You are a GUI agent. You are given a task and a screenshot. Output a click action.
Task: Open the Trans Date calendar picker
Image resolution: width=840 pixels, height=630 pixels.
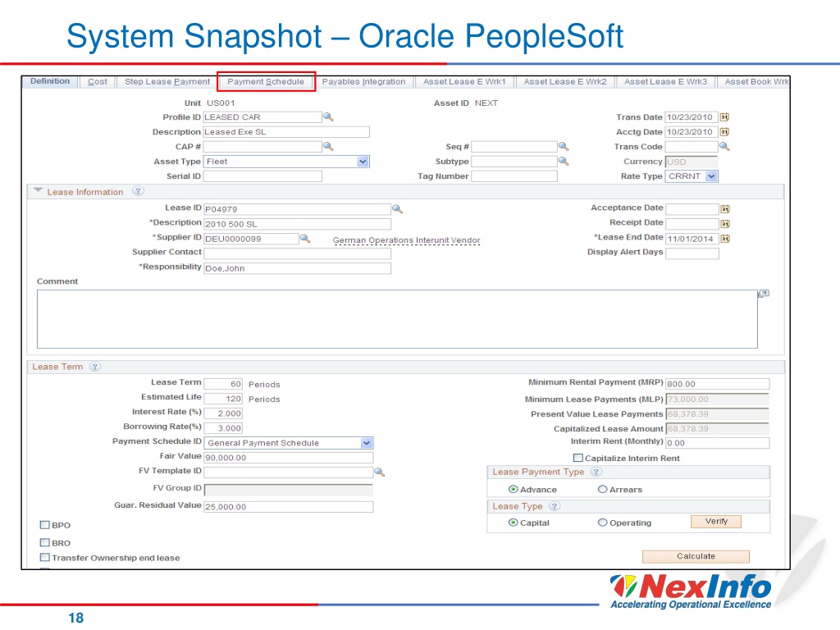(x=724, y=116)
